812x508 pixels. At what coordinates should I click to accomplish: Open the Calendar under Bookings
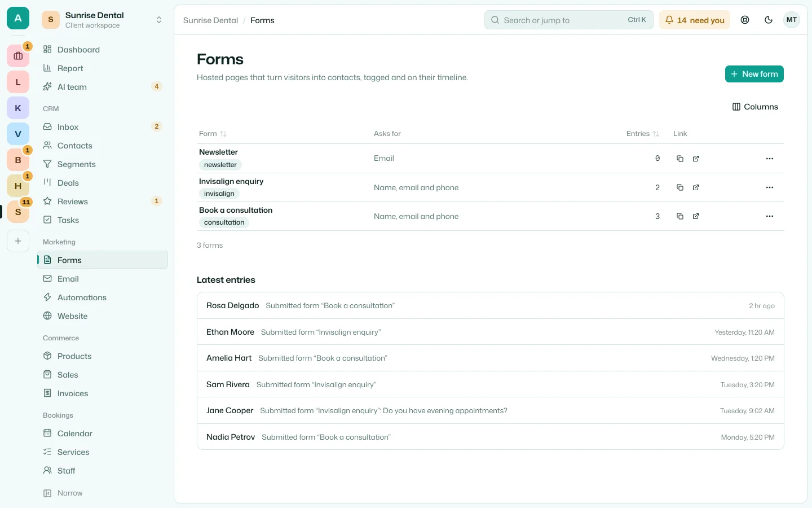103,433
